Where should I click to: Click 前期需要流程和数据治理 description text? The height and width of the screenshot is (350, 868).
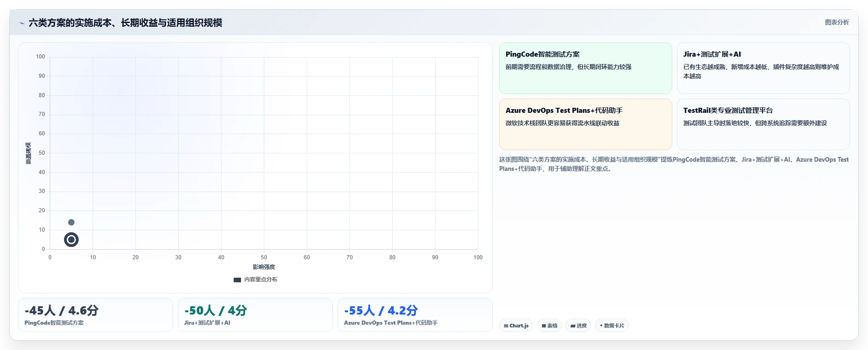click(x=568, y=67)
